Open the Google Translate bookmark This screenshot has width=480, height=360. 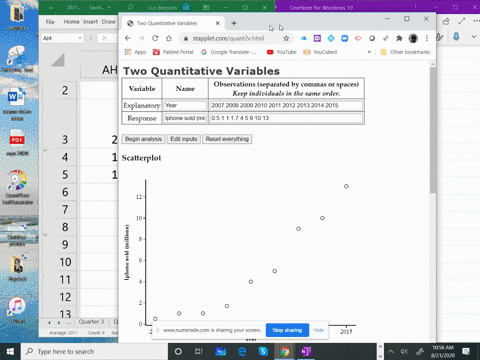pyautogui.click(x=229, y=52)
